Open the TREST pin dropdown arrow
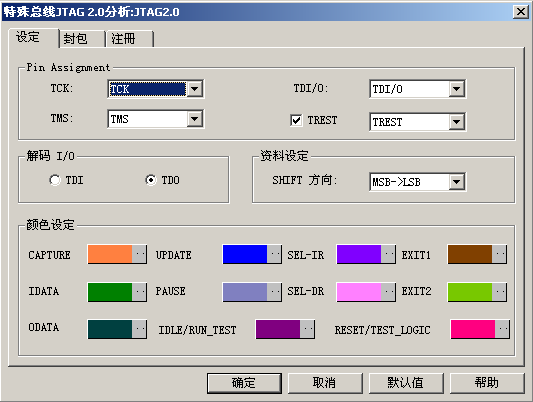This screenshot has width=533, height=402. click(456, 122)
